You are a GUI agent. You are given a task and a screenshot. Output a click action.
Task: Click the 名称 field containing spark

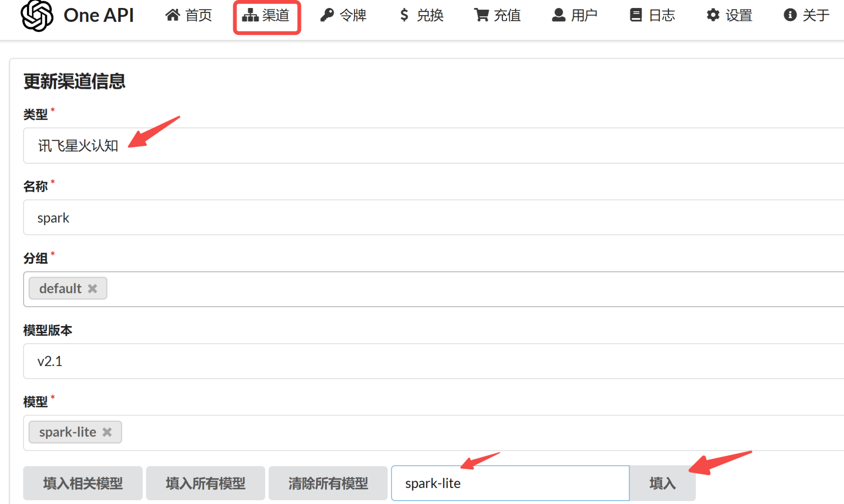click(433, 218)
